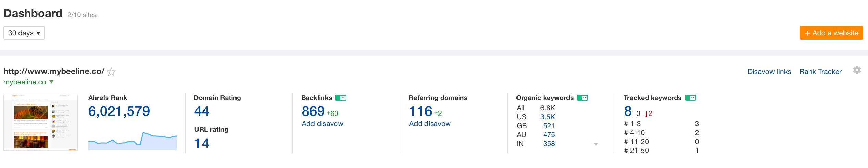Open the 869 backlinks count
The width and height of the screenshot is (868, 168).
point(313,111)
